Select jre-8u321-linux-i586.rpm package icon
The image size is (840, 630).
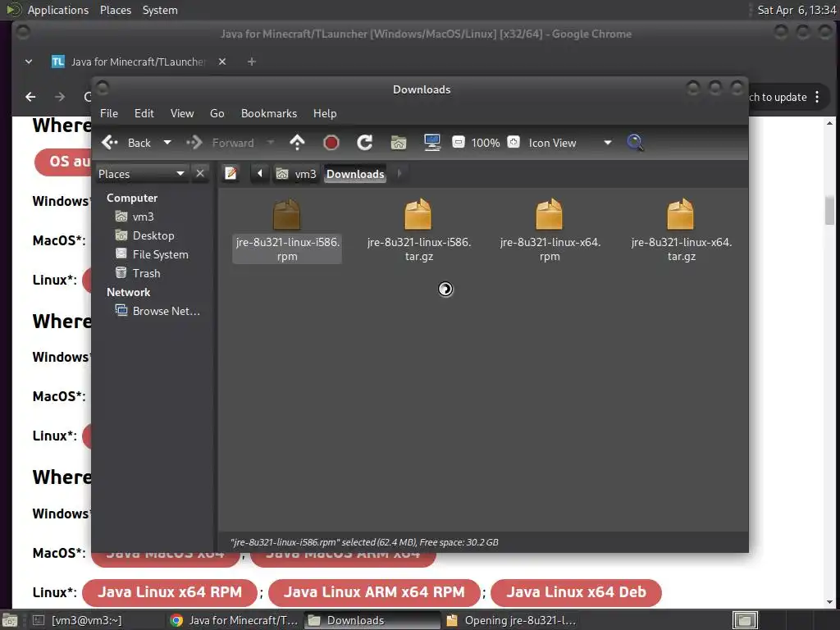pyautogui.click(x=286, y=214)
